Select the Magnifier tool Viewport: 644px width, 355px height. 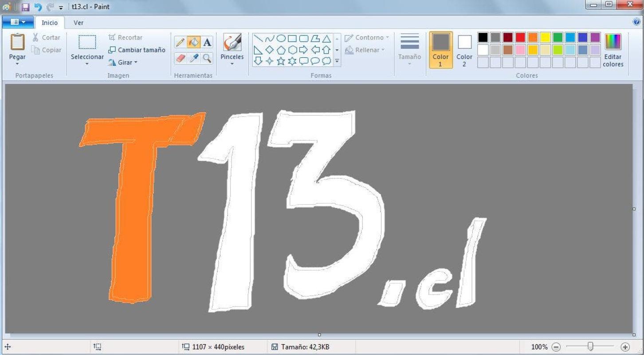207,58
